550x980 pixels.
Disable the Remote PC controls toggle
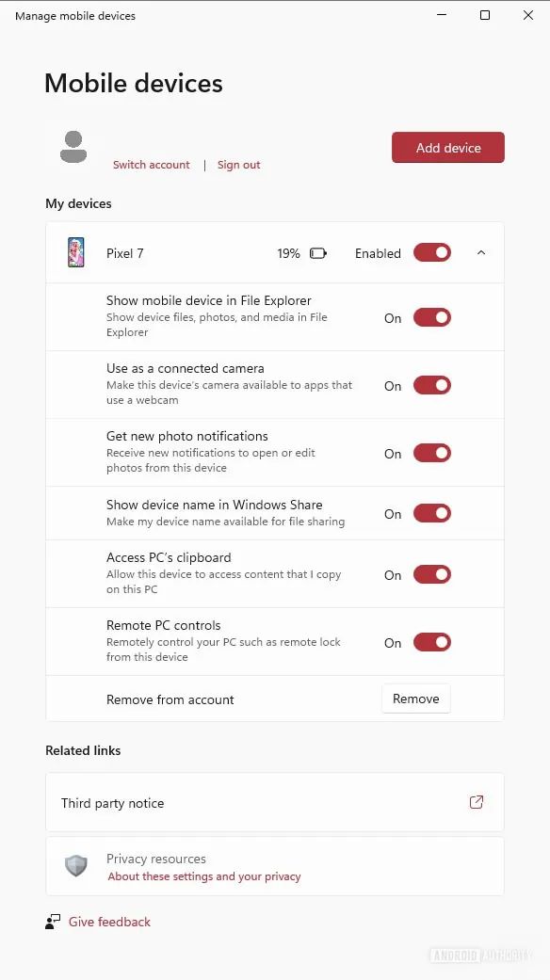coord(431,642)
